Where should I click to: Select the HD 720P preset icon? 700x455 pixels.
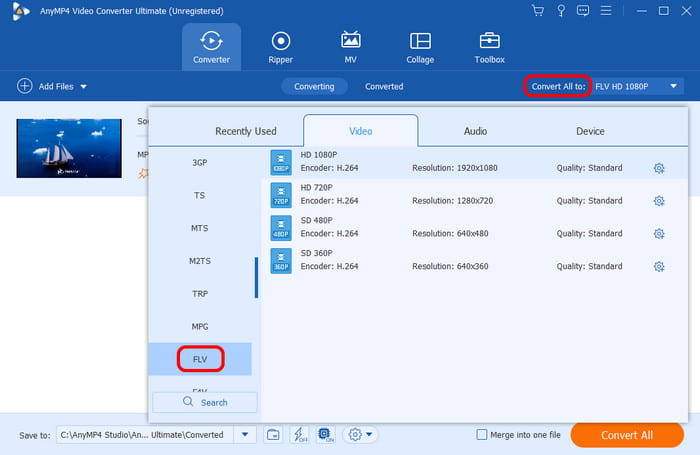(281, 195)
